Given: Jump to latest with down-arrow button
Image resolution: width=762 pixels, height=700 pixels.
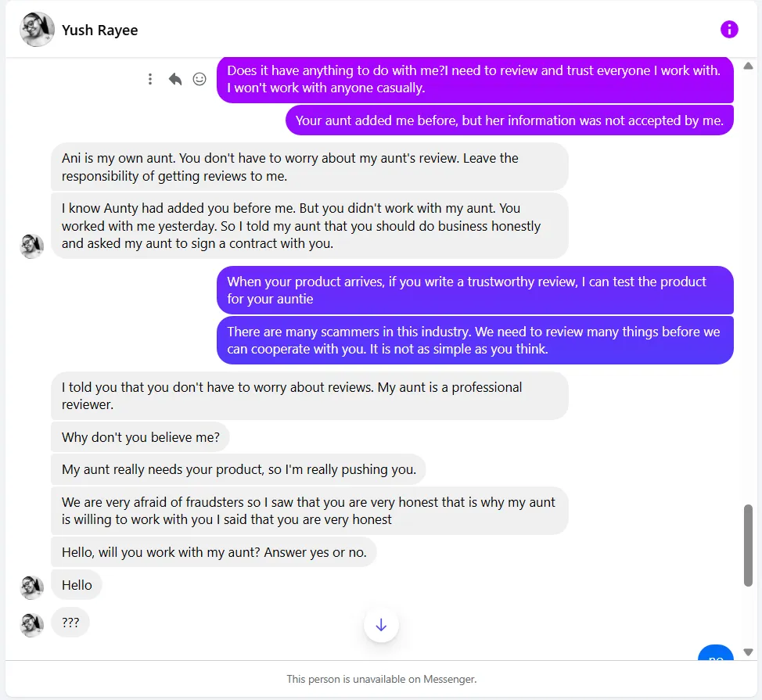Looking at the screenshot, I should 381,625.
